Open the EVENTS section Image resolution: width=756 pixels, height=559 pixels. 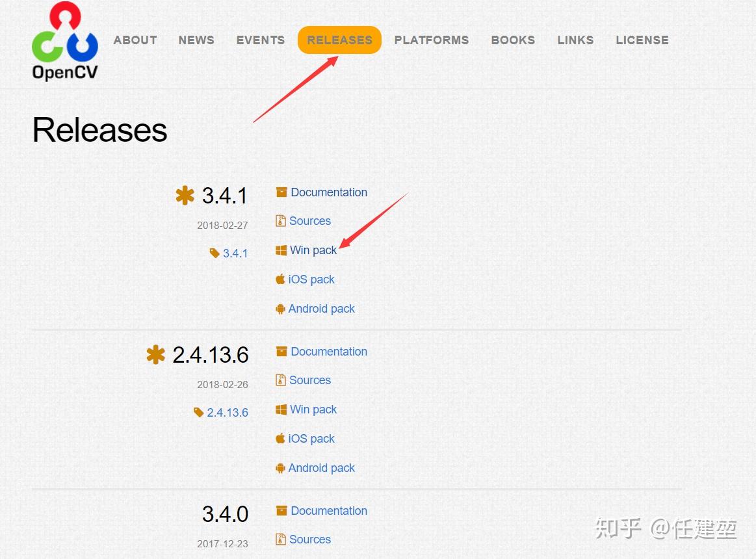(261, 40)
